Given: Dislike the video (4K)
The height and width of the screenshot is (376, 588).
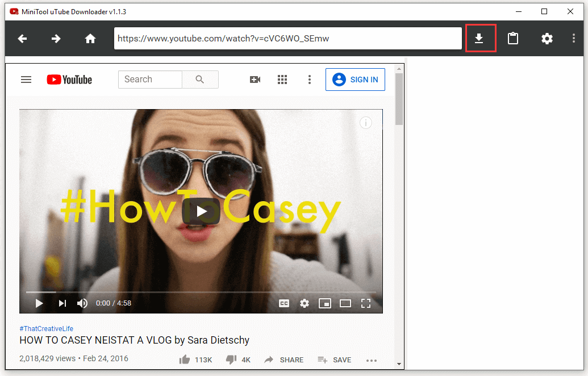Looking at the screenshot, I should 238,360.
